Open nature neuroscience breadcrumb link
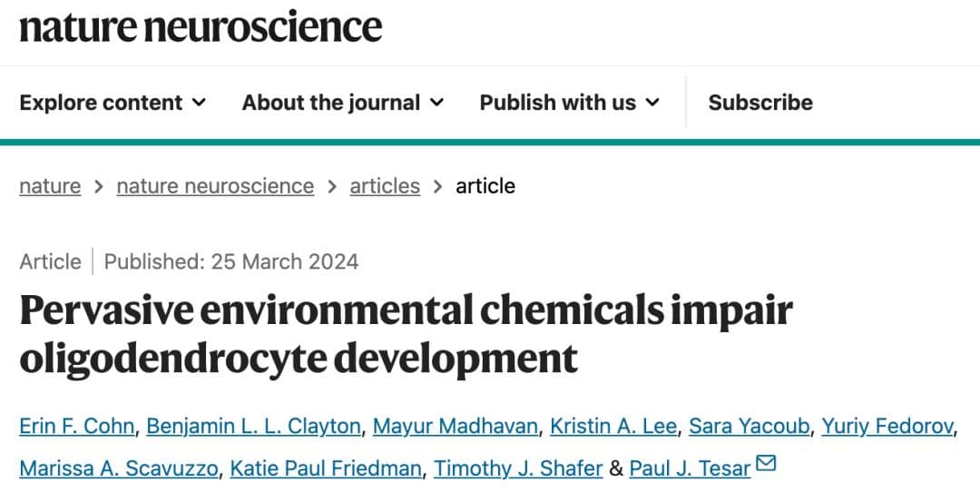980x492 pixels. [215, 186]
